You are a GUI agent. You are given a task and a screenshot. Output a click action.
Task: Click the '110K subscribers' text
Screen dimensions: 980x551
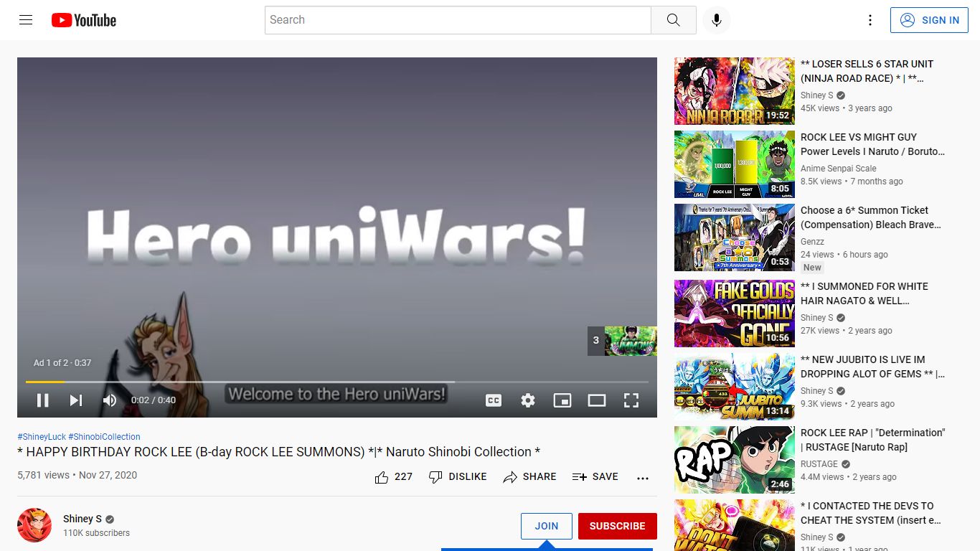(96, 533)
